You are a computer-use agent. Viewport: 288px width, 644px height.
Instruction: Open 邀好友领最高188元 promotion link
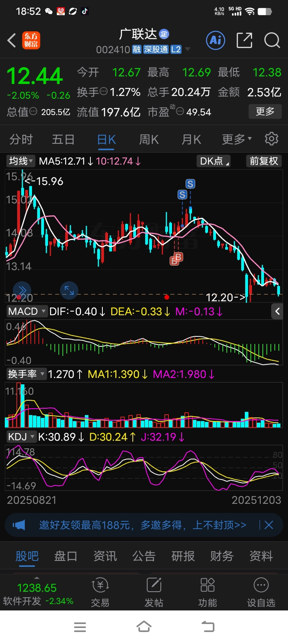143,525
